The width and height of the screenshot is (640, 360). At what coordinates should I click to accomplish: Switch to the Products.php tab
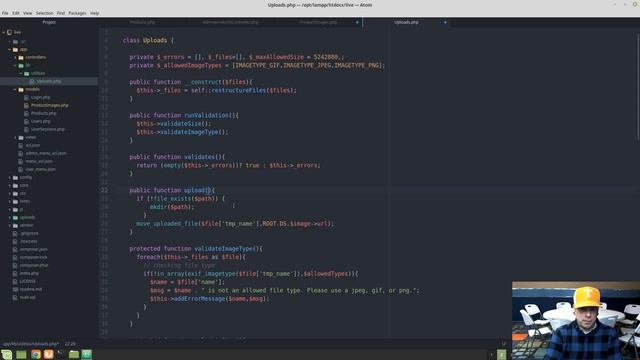(142, 22)
